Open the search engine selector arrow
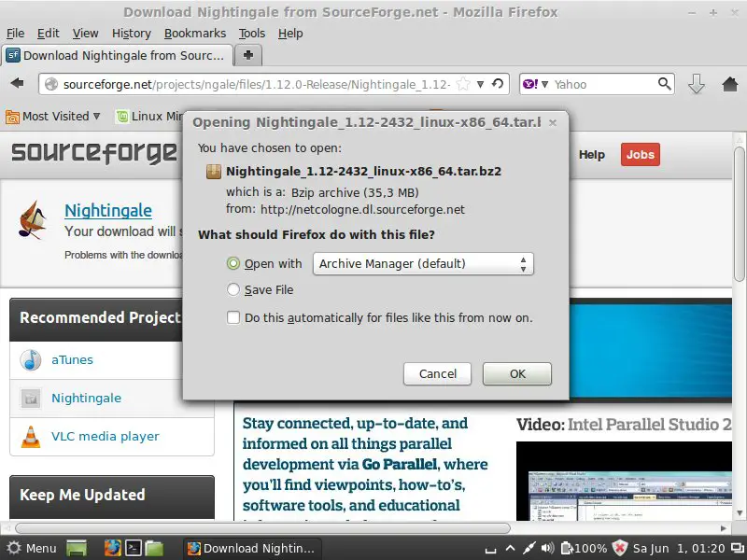Image resolution: width=747 pixels, height=560 pixels. pyautogui.click(x=545, y=84)
